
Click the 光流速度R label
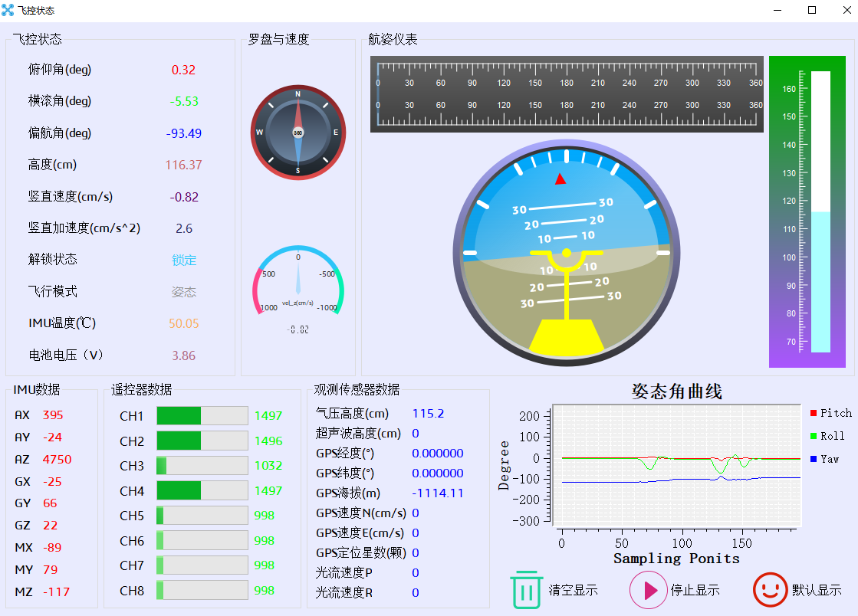[x=344, y=592]
